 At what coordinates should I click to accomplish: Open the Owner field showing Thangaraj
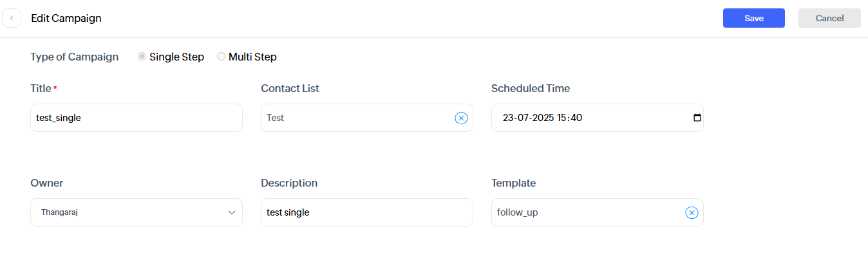129,212
